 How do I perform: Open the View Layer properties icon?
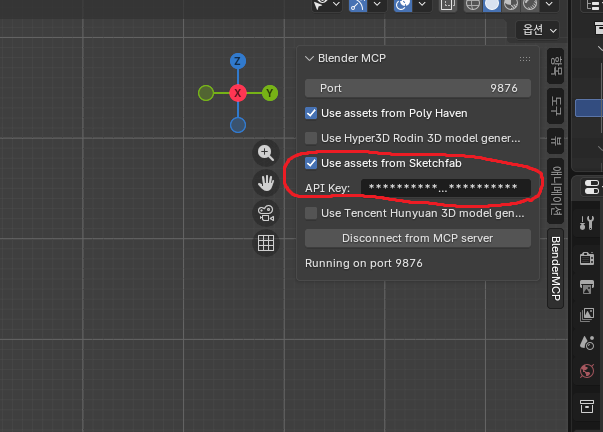click(587, 315)
